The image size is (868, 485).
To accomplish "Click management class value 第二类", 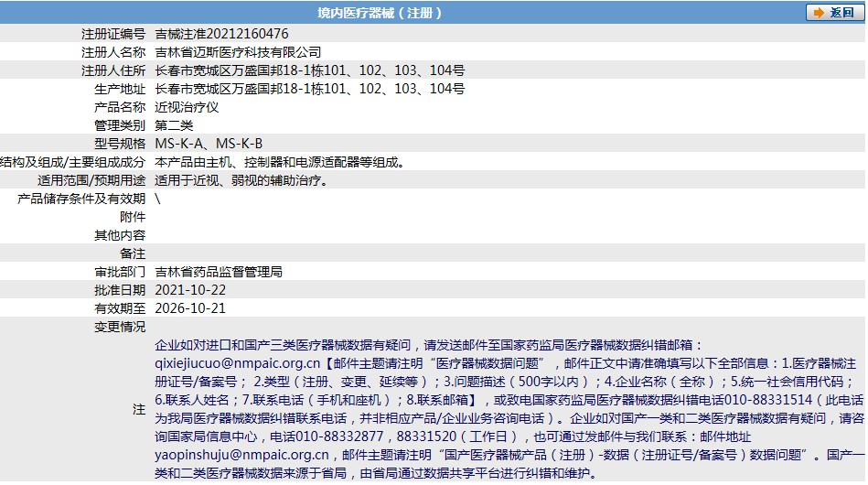I will [x=174, y=125].
